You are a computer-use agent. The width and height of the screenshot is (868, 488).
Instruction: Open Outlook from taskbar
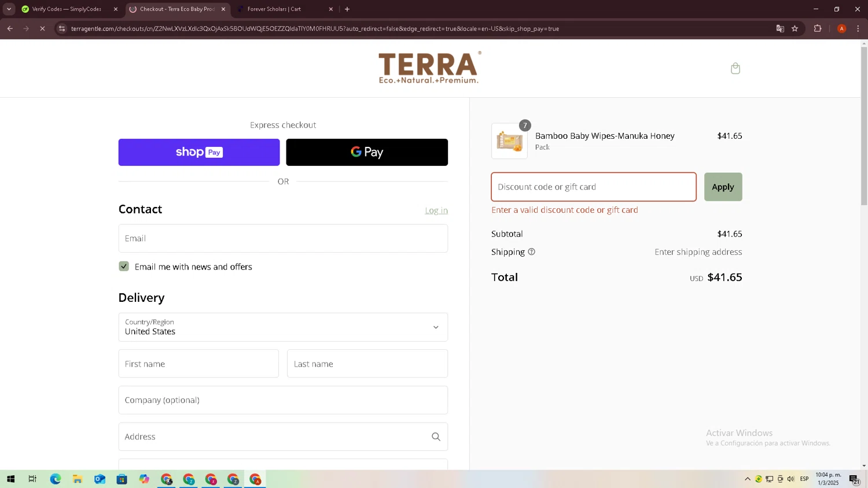100,479
